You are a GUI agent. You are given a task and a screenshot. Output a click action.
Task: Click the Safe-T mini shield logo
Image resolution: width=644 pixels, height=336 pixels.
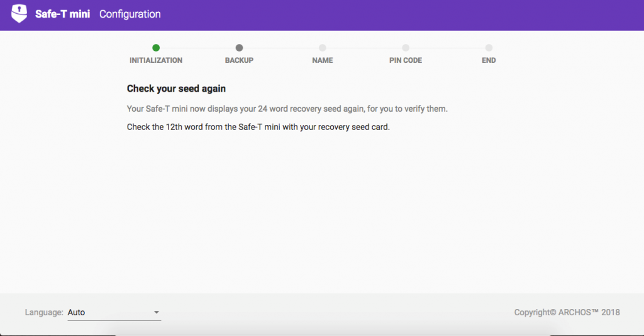click(19, 14)
